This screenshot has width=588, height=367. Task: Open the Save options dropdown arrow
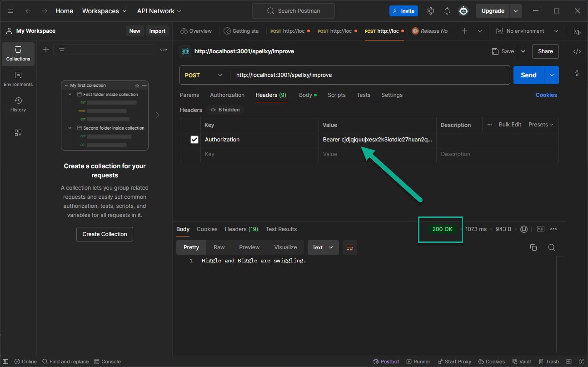tap(523, 51)
